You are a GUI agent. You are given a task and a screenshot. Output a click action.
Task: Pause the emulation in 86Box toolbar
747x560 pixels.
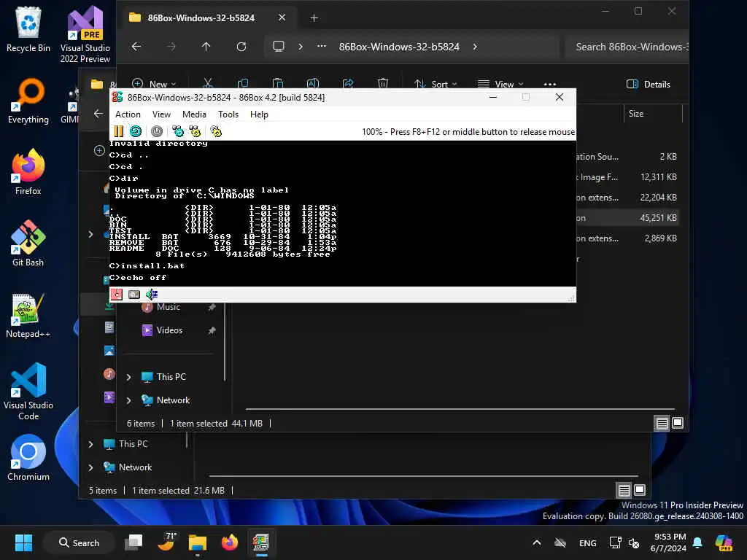tap(119, 131)
